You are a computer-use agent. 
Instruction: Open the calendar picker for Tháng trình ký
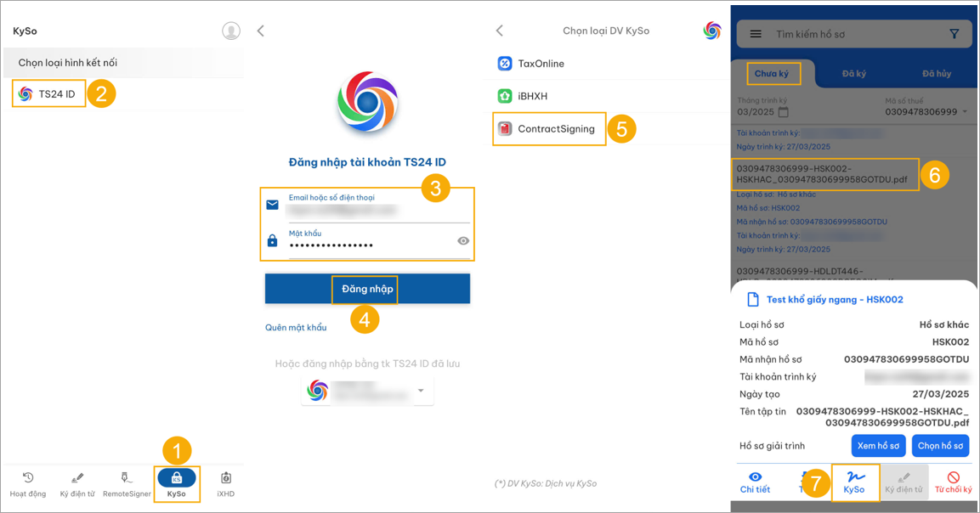tap(783, 112)
